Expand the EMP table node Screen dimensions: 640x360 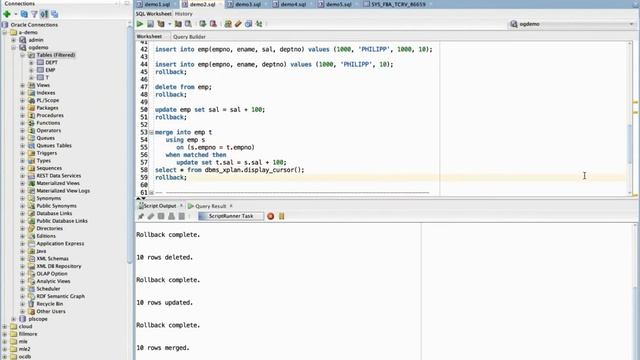tap(31, 70)
